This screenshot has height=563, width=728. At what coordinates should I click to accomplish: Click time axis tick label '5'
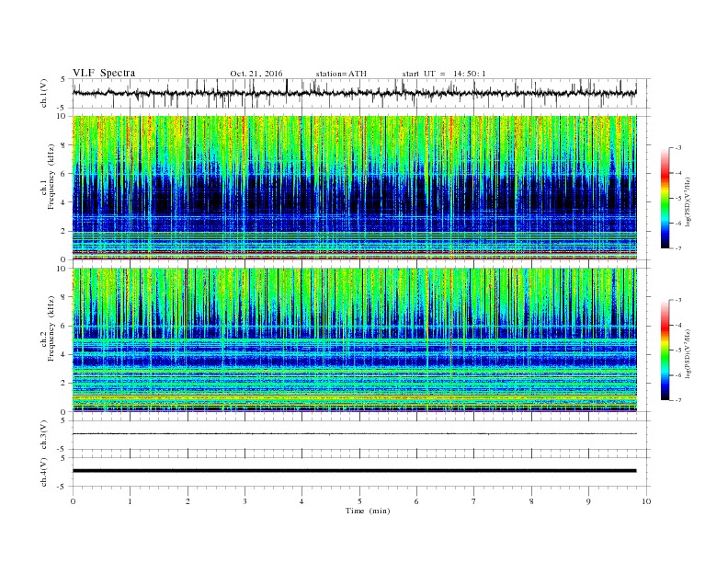point(359,501)
